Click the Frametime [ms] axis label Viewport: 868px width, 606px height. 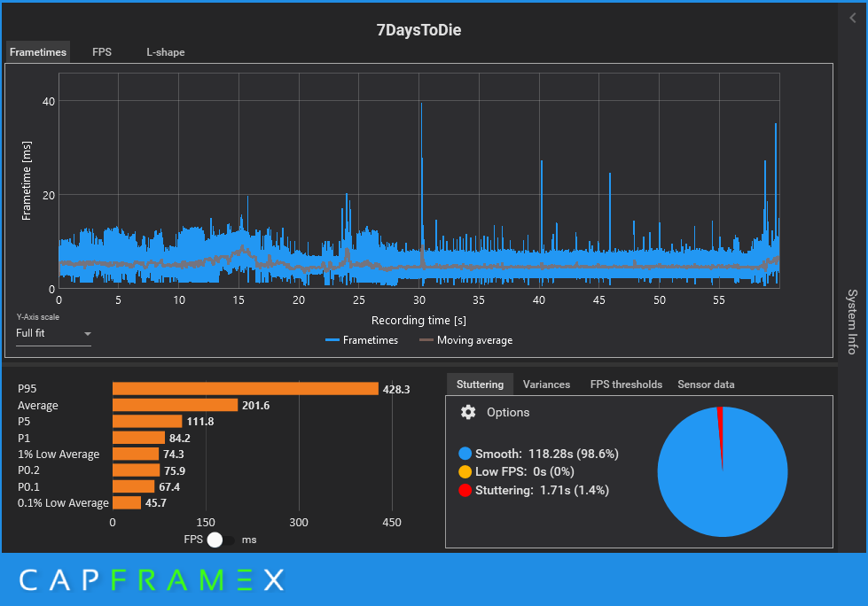(26, 181)
